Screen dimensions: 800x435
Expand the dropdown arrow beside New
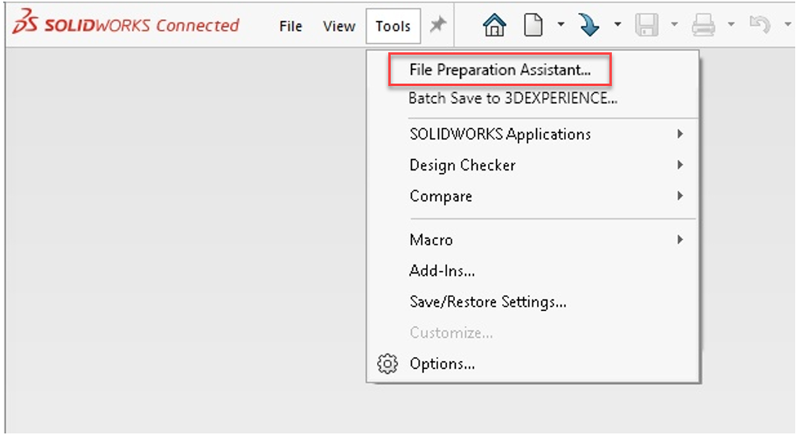coord(560,26)
